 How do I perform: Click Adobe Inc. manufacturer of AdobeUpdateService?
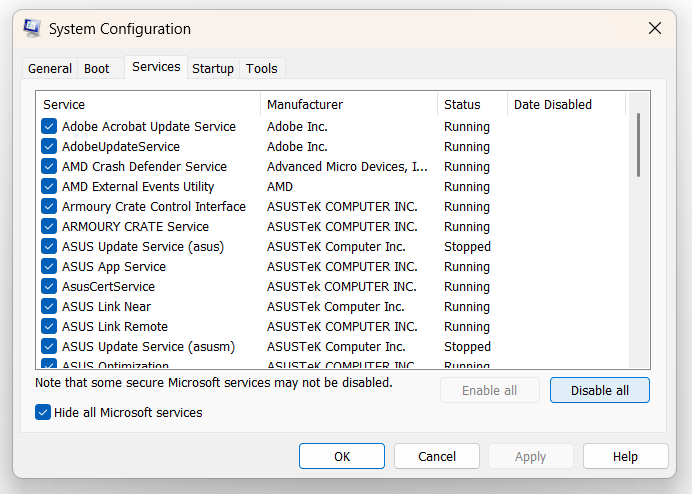click(x=297, y=147)
